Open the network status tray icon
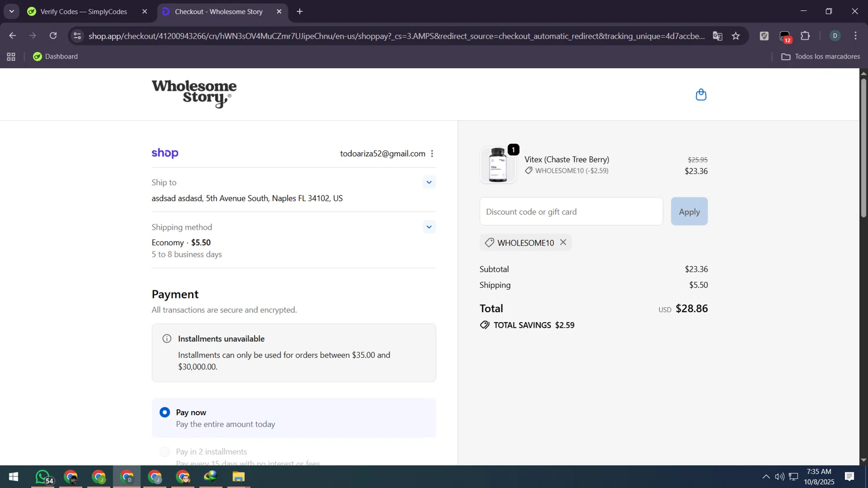868x488 pixels. pyautogui.click(x=794, y=477)
